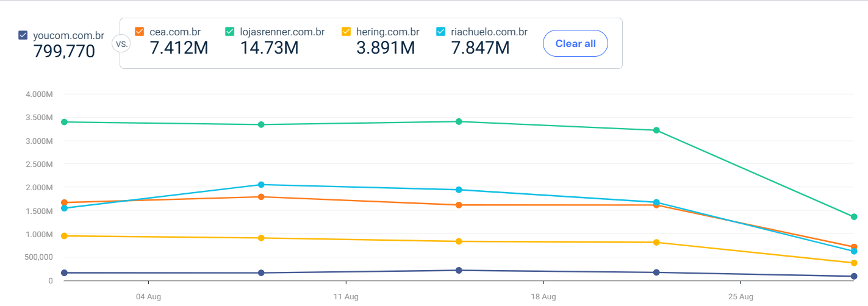Click the 04 Aug date label
Image resolution: width=868 pixels, height=306 pixels.
tap(149, 297)
